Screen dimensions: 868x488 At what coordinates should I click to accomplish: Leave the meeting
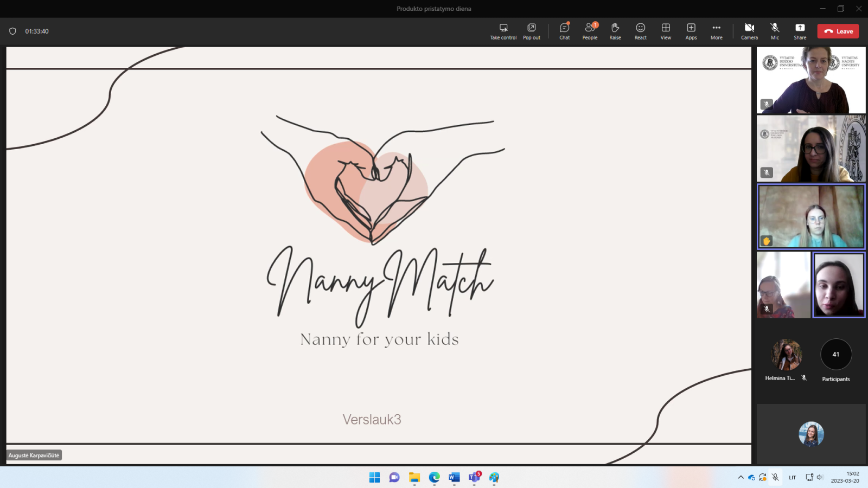(838, 31)
